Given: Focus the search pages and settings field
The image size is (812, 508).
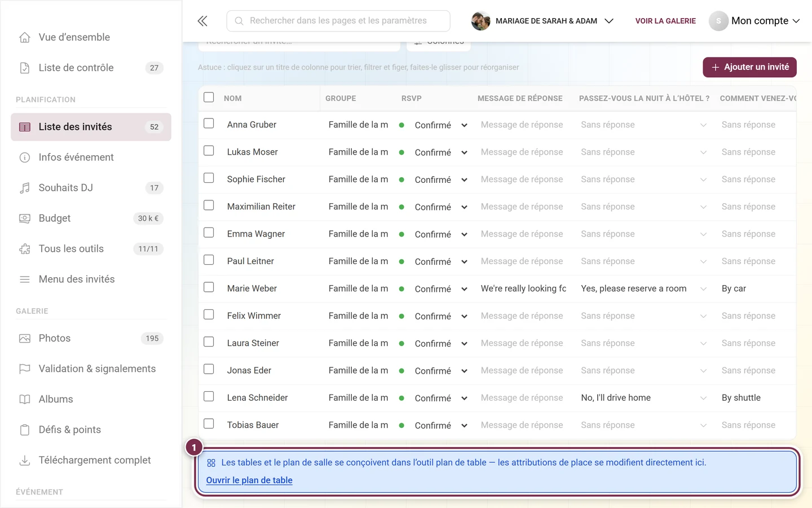Looking at the screenshot, I should click(338, 21).
